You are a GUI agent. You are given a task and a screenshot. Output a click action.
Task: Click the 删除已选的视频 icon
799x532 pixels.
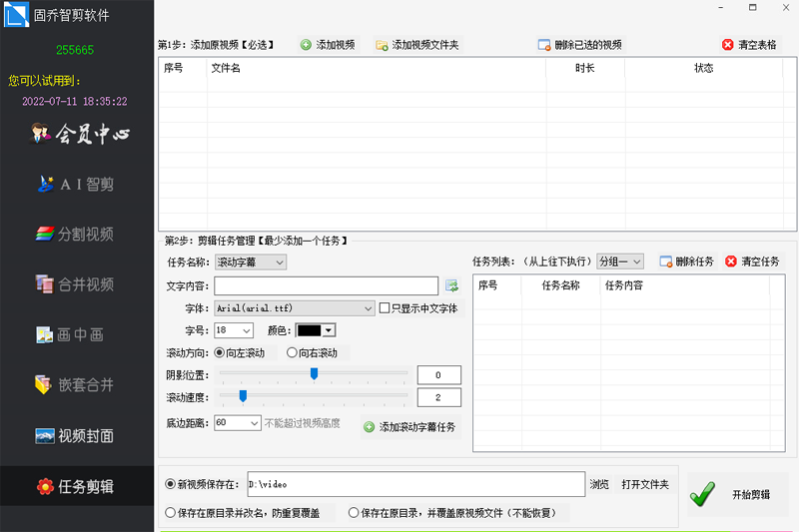[544, 45]
